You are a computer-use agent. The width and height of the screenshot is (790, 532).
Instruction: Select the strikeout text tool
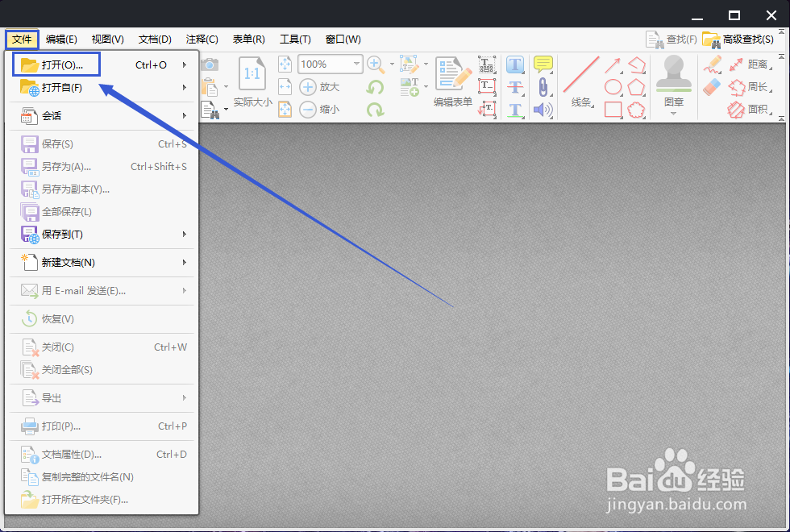point(515,87)
